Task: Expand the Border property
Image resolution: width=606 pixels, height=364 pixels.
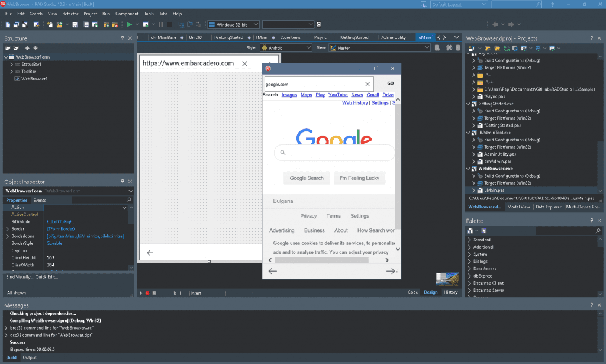Action: [x=7, y=228]
